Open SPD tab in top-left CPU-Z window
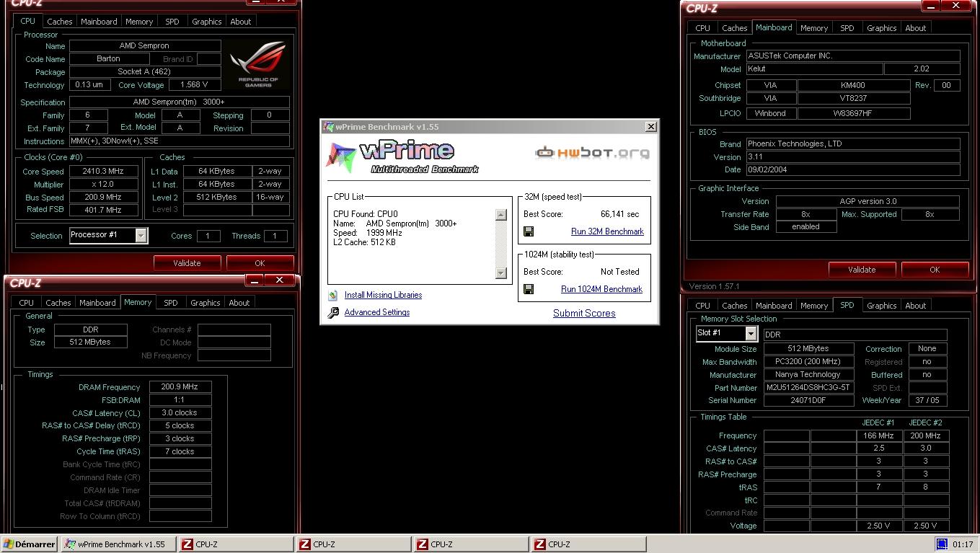This screenshot has height=553, width=980. [x=172, y=22]
